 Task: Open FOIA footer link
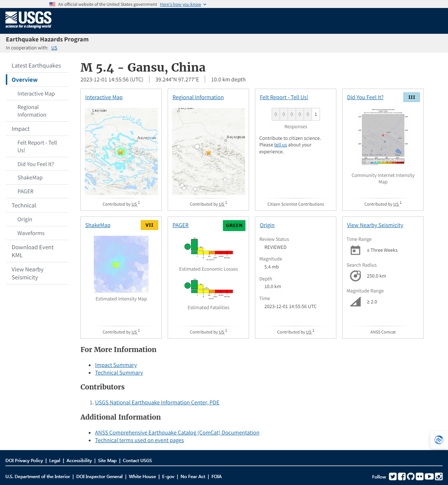(216, 476)
